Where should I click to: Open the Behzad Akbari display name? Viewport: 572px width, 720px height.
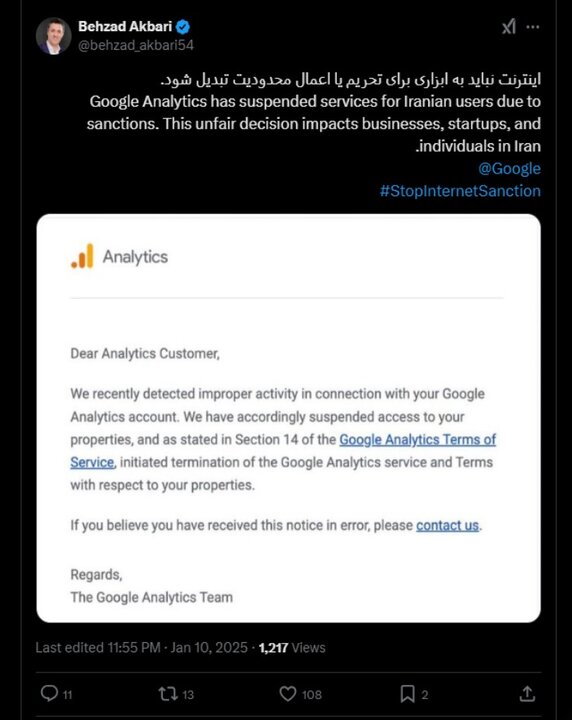pos(125,27)
